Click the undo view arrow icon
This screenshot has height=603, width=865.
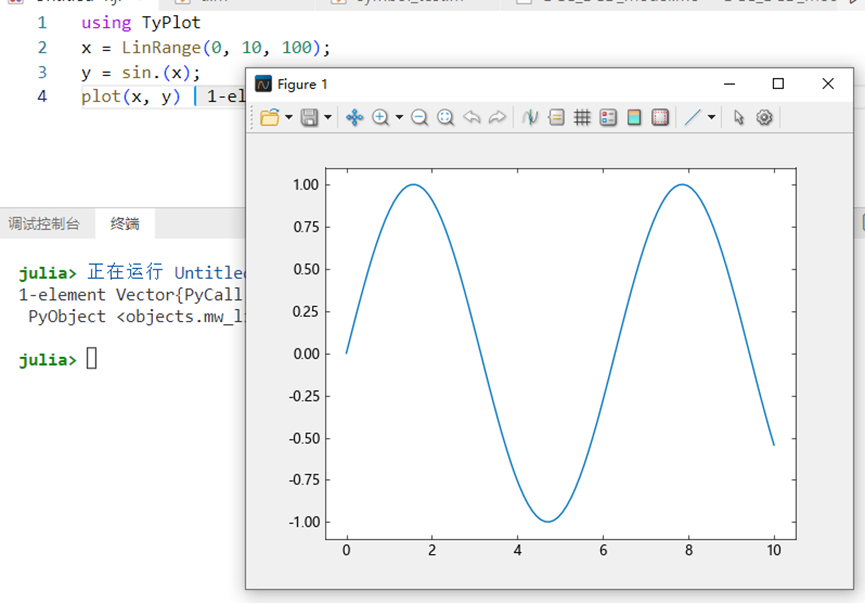(472, 117)
